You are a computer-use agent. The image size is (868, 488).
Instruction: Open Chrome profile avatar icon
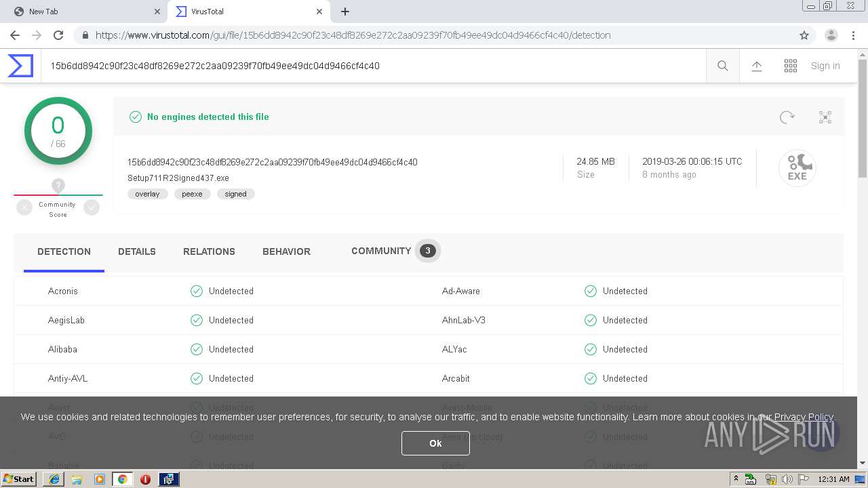tap(831, 35)
